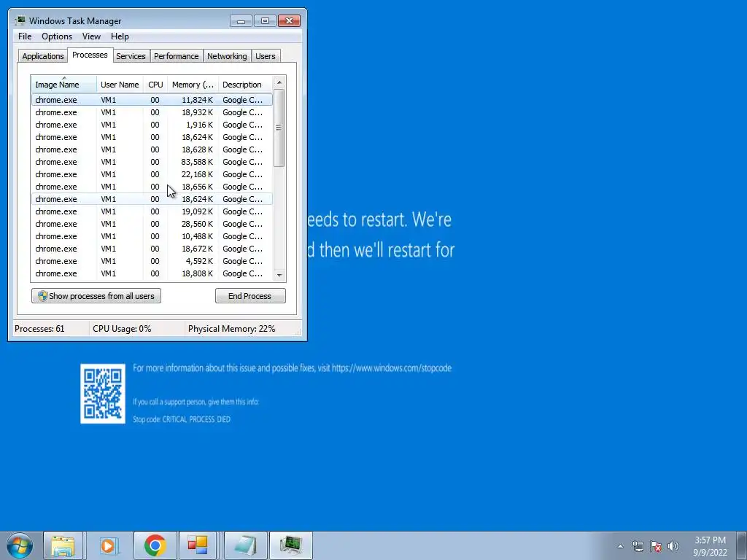
Task: Sort by Description column header
Action: (x=245, y=85)
